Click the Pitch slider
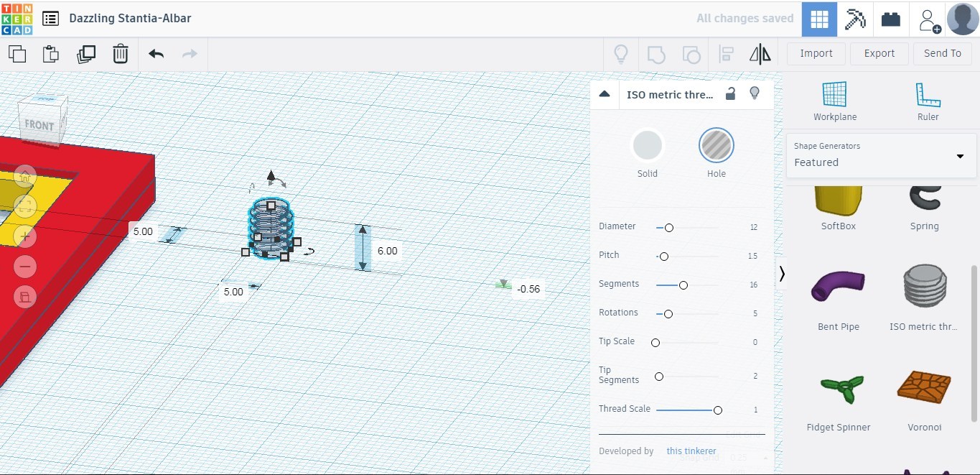The height and width of the screenshot is (475, 980). [687, 257]
